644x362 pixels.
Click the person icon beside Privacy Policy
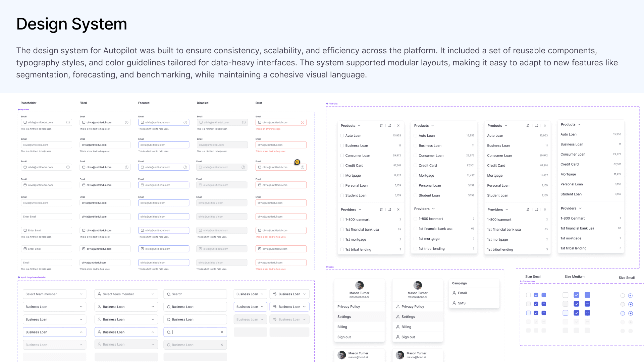pos(398,307)
